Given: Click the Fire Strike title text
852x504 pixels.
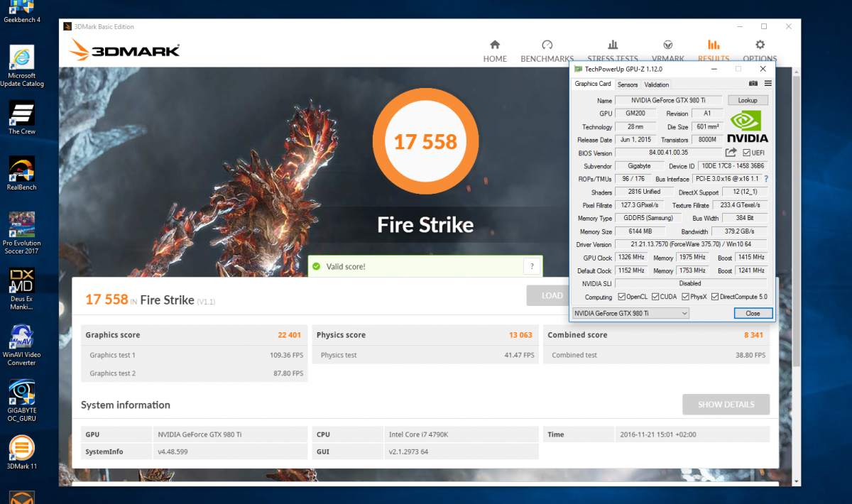Looking at the screenshot, I should click(x=425, y=226).
